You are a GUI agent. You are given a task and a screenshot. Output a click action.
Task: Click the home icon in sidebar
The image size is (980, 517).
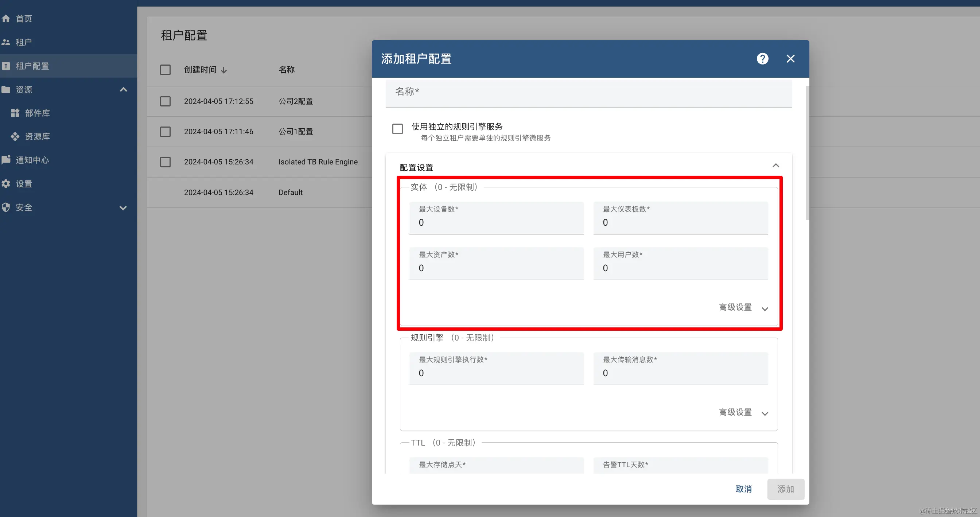(x=6, y=18)
